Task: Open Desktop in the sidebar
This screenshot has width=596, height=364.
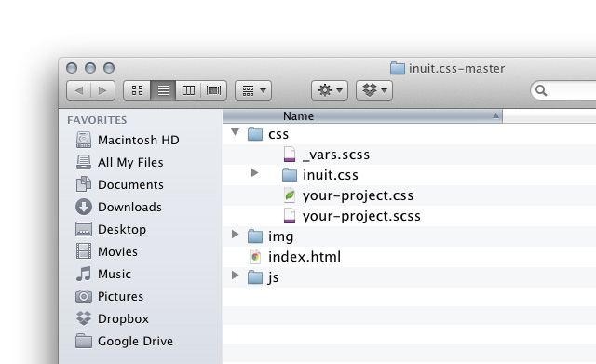Action: [111, 229]
